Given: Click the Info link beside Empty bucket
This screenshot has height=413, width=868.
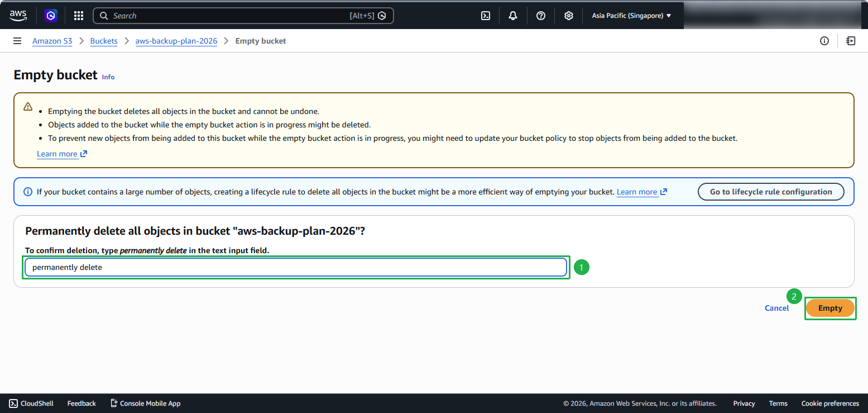Looking at the screenshot, I should click(108, 77).
